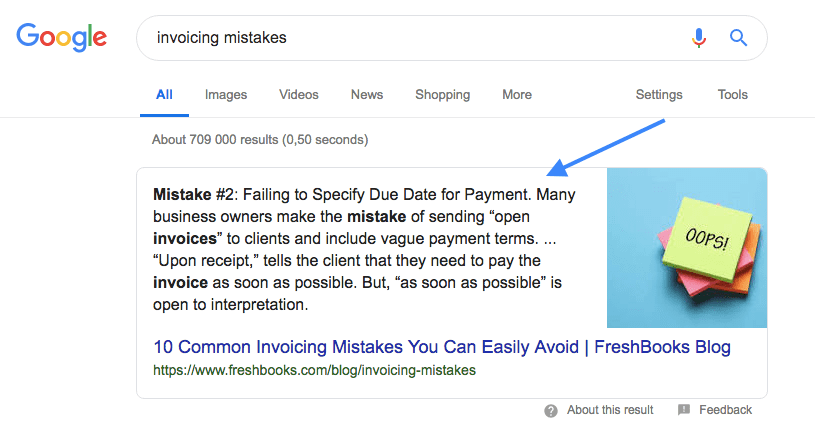The image size is (815, 444).
Task: Click the Feedback flag icon
Action: coord(684,410)
